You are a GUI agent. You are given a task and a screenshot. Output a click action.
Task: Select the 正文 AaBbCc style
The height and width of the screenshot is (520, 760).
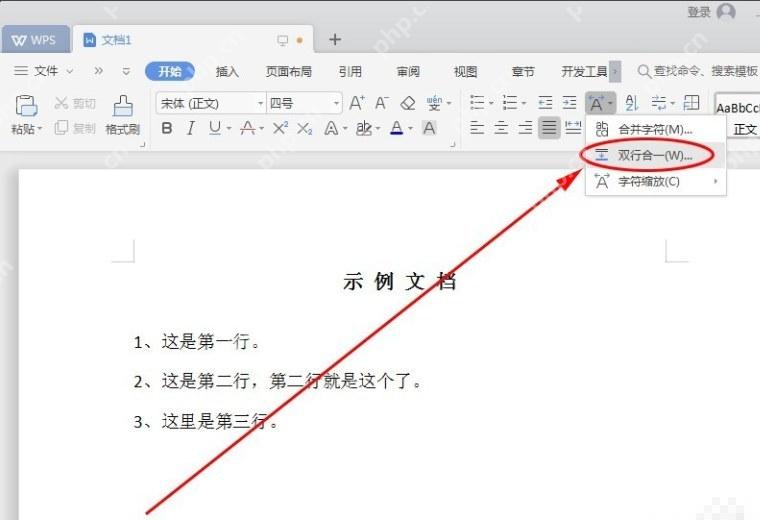[x=737, y=116]
